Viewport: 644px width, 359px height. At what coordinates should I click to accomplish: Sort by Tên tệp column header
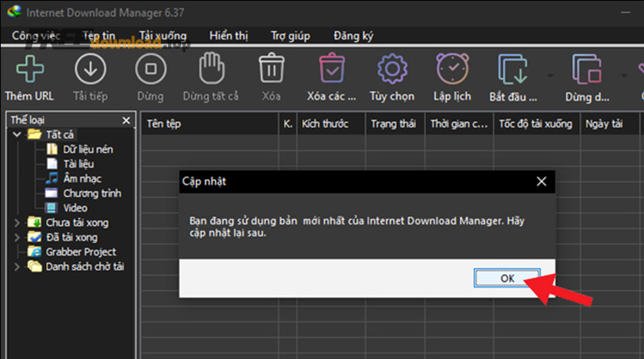pos(210,124)
